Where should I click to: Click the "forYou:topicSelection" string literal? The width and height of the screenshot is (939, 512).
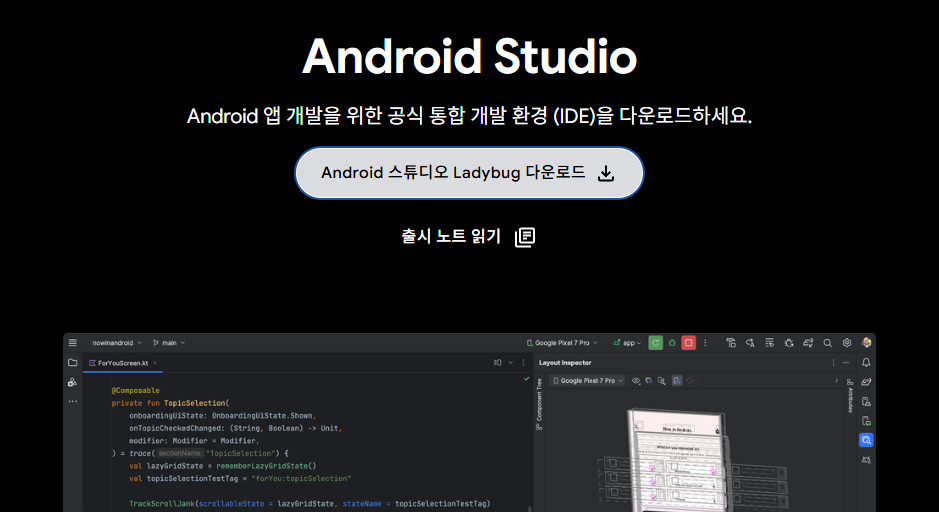click(x=301, y=478)
